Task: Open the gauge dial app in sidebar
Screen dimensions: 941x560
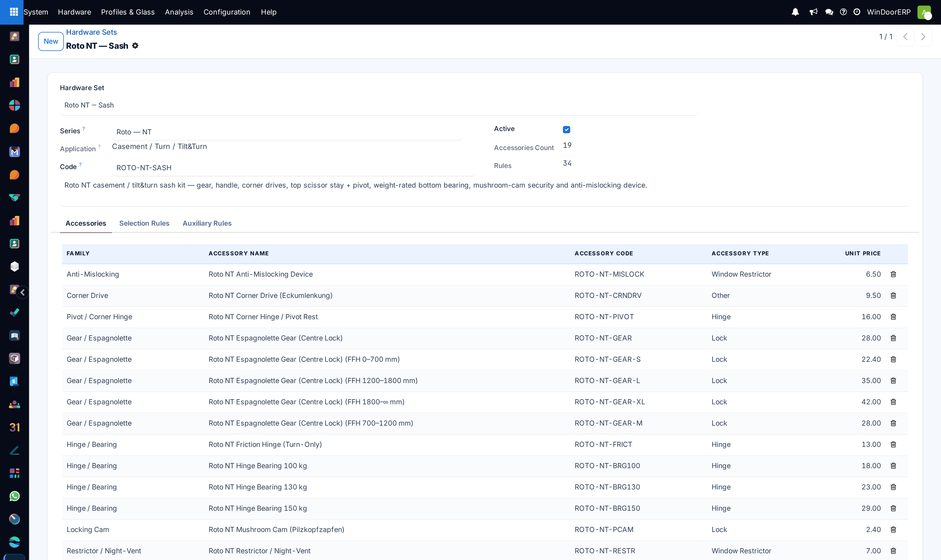Action: pyautogui.click(x=14, y=519)
